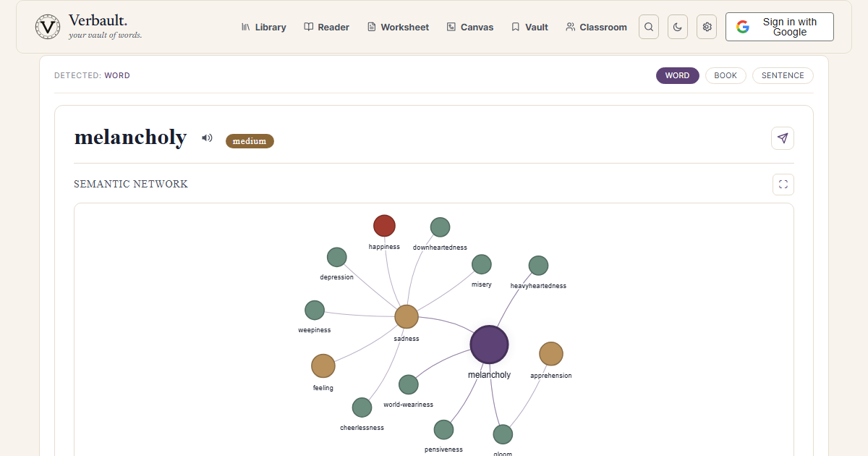Expand semantic network to fullscreen
The width and height of the screenshot is (868, 456).
tap(783, 185)
